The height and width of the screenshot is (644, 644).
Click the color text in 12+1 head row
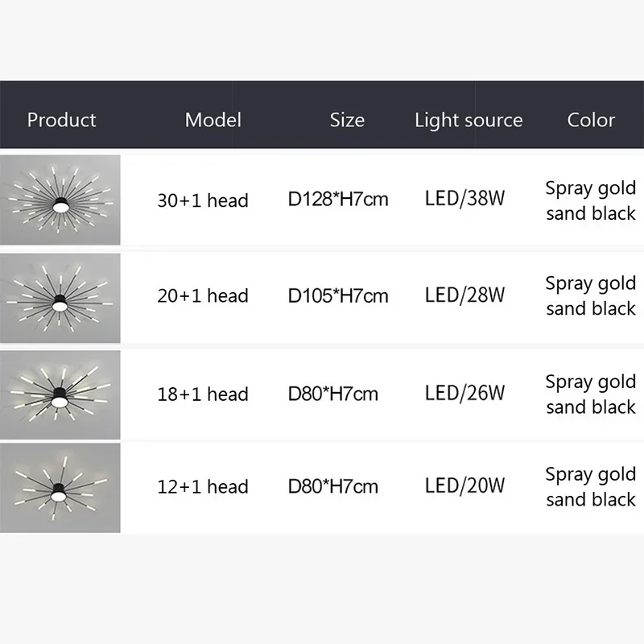[591, 487]
